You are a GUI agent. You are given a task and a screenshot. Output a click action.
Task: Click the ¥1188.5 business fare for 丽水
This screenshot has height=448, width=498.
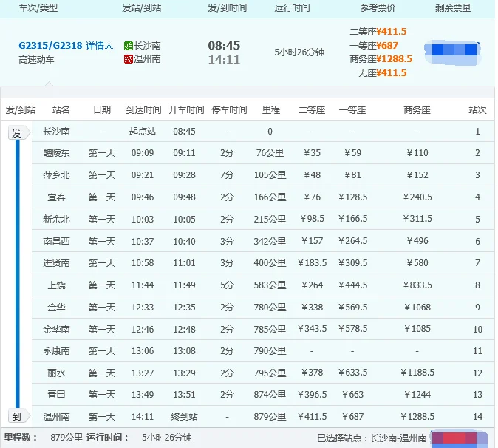point(417,373)
